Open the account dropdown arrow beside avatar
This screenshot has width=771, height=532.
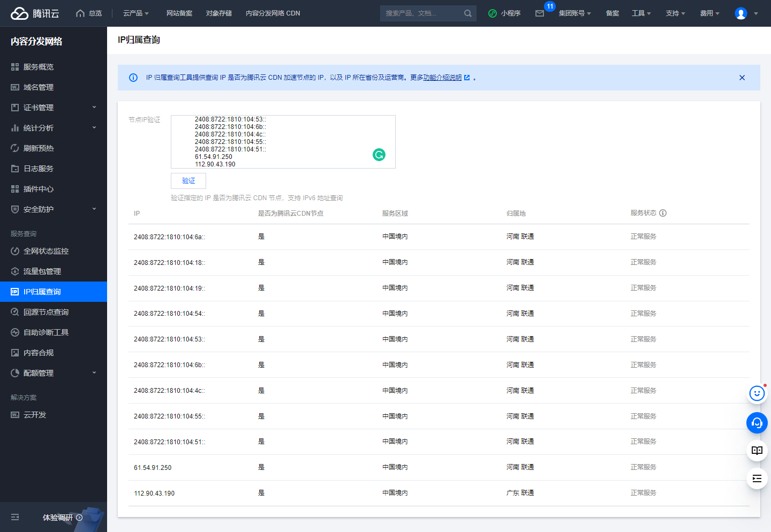756,13
